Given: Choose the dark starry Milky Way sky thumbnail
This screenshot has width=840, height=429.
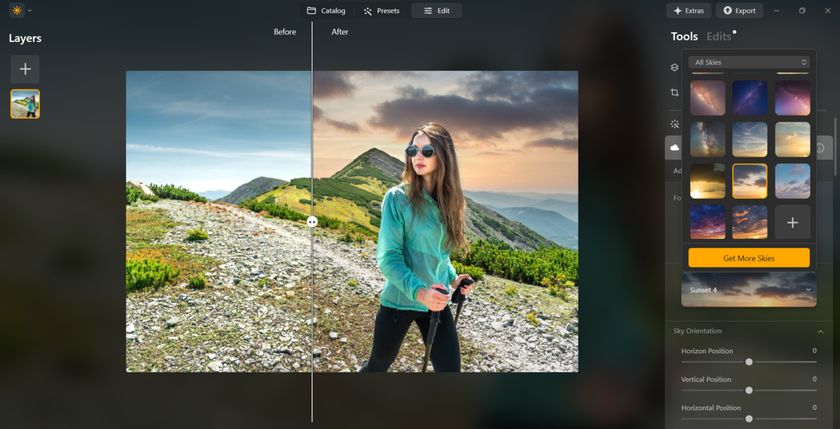Looking at the screenshot, I should 708,139.
